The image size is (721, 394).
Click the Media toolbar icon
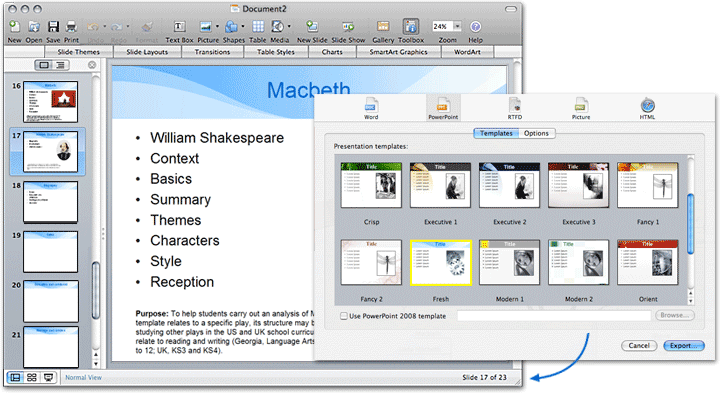tap(277, 27)
